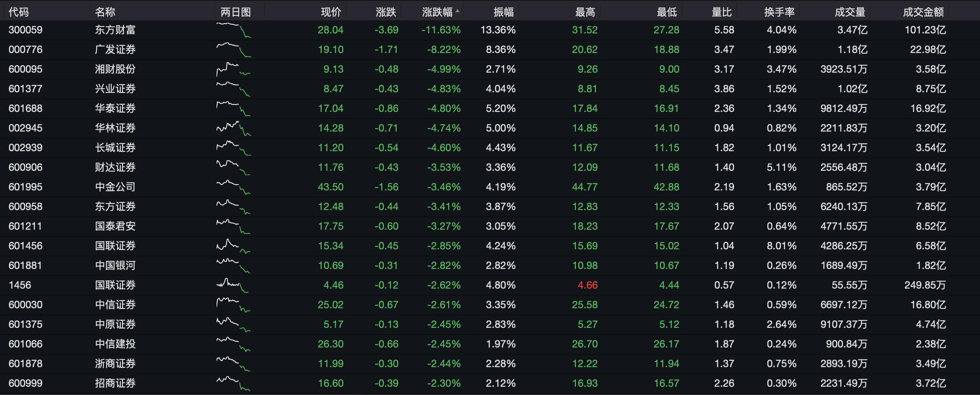Click the 8.01% turnover rate
Image resolution: width=980 pixels, height=395 pixels.
[x=781, y=246]
